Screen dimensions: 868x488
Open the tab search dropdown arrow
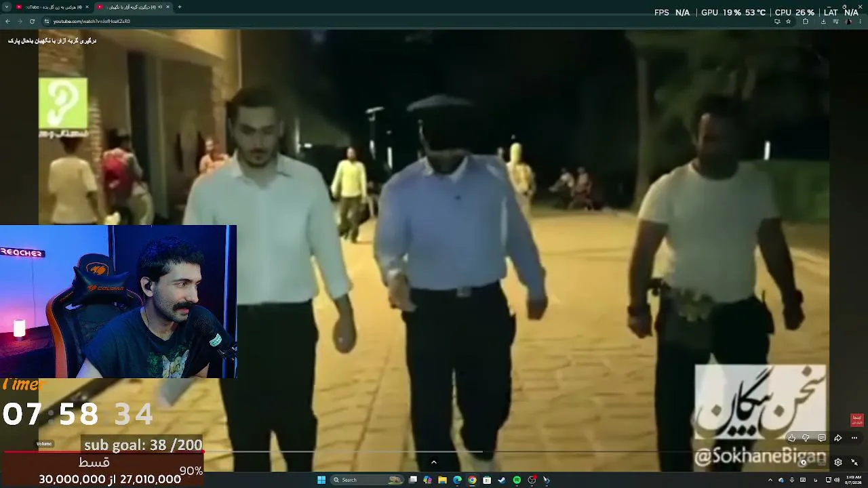click(6, 7)
